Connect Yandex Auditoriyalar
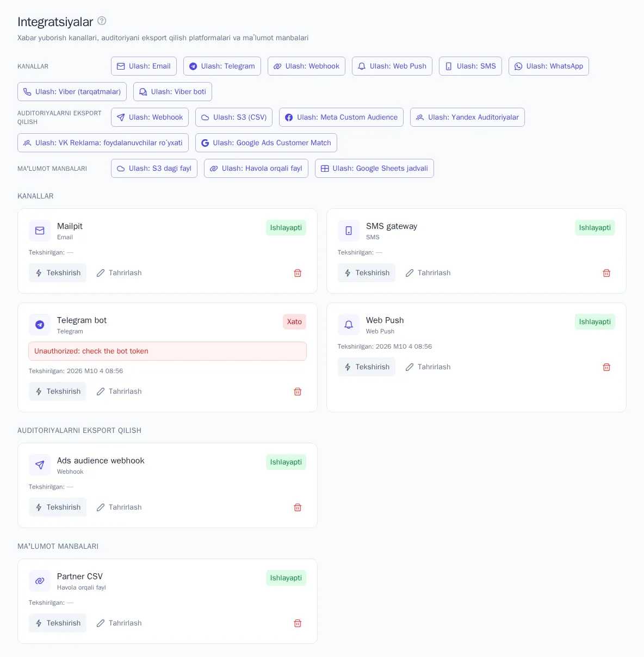The height and width of the screenshot is (657, 644). coord(467,117)
